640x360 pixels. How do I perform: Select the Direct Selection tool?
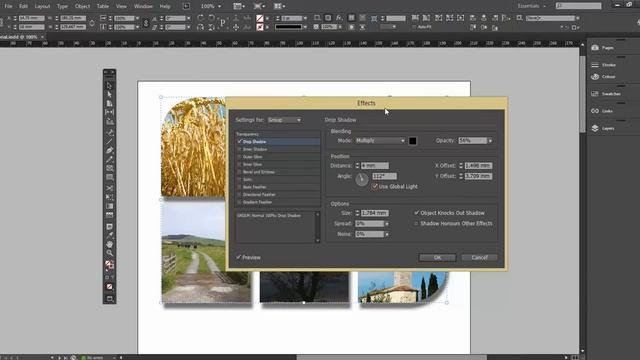point(109,94)
